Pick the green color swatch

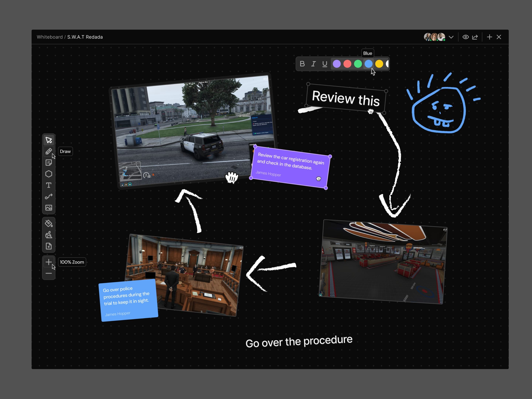point(358,64)
